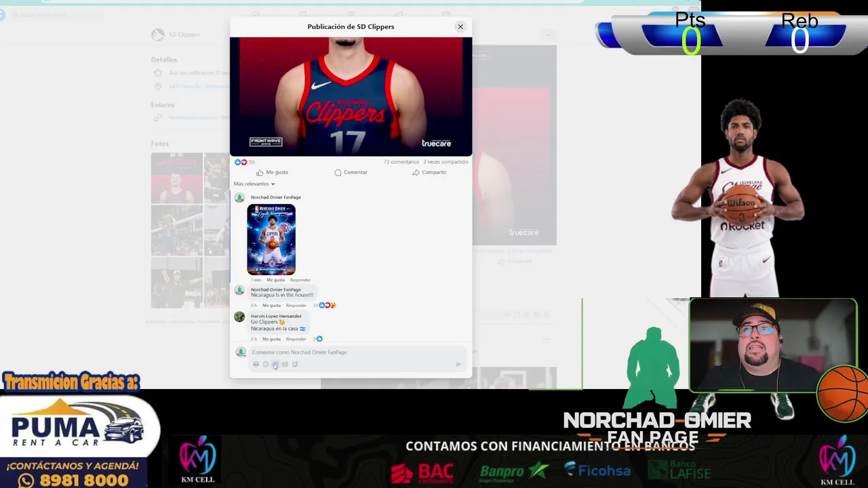The width and height of the screenshot is (868, 488).
Task: Open the Clippers jersey 17 post image
Action: (351, 96)
